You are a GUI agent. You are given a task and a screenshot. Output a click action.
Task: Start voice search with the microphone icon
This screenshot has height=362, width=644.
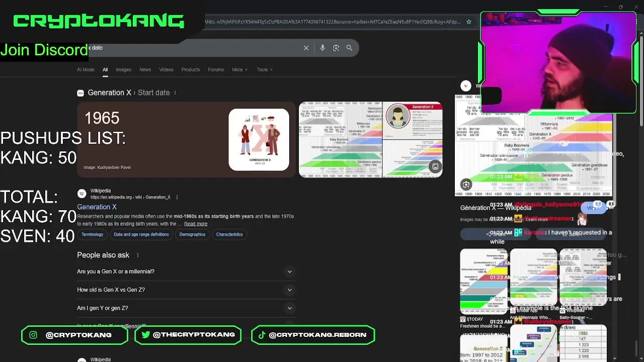click(323, 48)
